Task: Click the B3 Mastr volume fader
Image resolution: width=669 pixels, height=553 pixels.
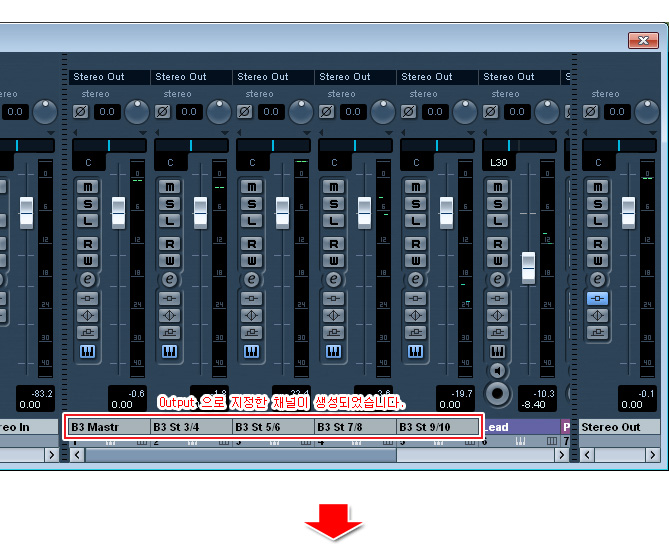Action: 118,212
